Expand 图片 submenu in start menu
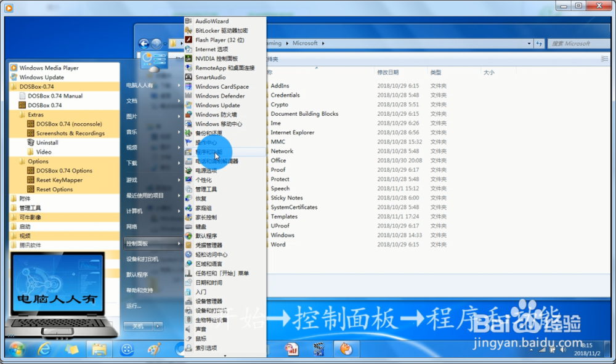Image resolution: width=616 pixels, height=364 pixels. coord(153,116)
